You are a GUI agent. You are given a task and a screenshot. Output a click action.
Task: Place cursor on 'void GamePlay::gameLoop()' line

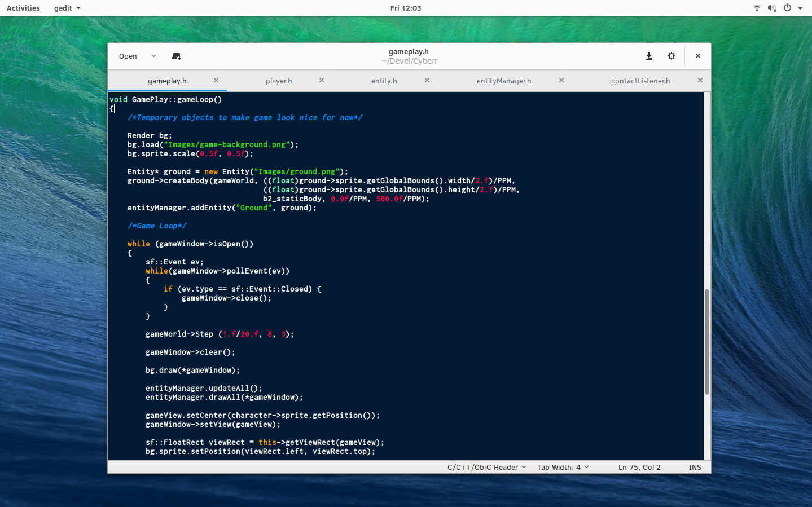tap(166, 100)
